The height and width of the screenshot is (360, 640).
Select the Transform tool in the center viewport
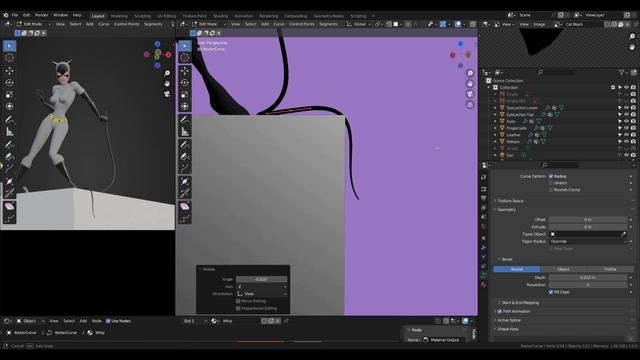(184, 107)
